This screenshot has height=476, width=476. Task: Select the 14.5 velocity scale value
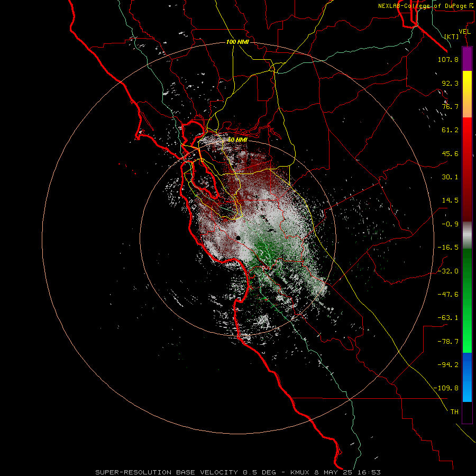click(x=450, y=200)
